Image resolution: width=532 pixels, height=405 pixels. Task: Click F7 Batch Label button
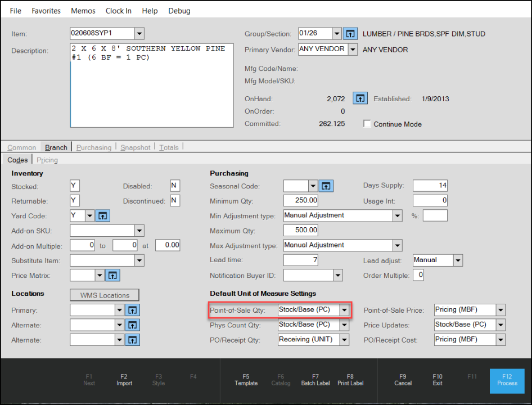tap(315, 380)
